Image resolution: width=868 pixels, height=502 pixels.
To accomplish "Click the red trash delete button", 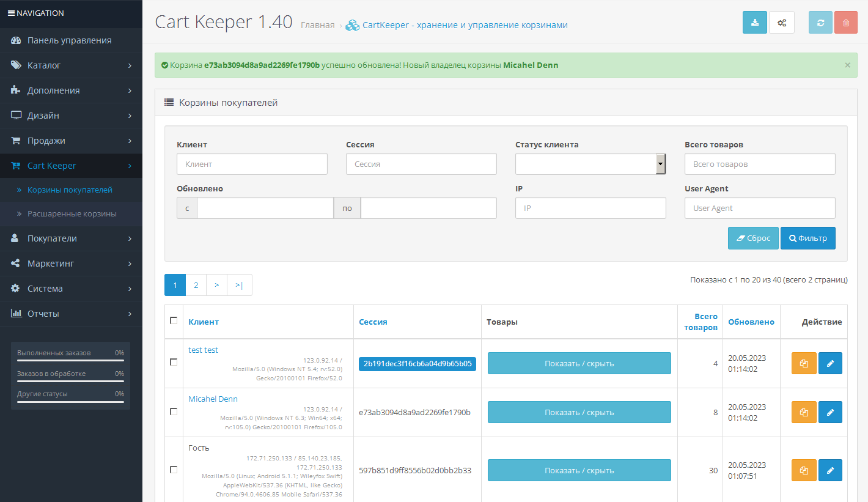I will 846,23.
